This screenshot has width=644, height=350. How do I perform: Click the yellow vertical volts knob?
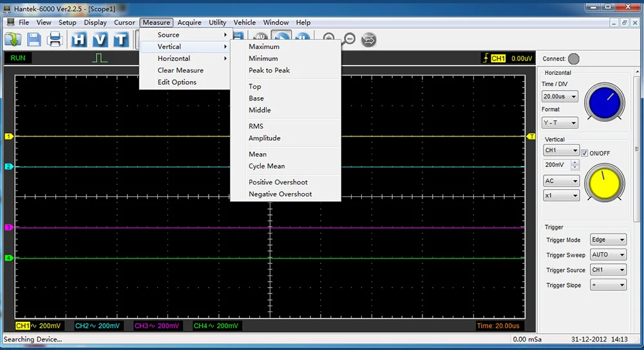point(604,184)
